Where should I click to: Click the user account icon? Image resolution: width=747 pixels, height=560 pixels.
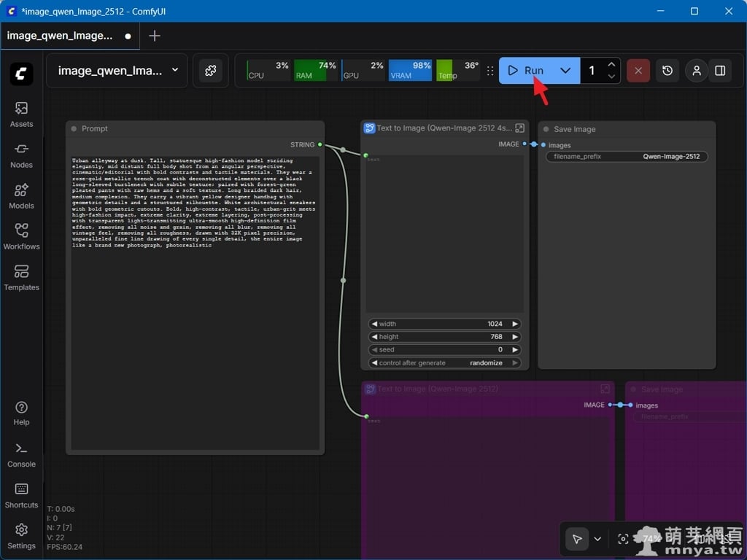[x=697, y=71]
